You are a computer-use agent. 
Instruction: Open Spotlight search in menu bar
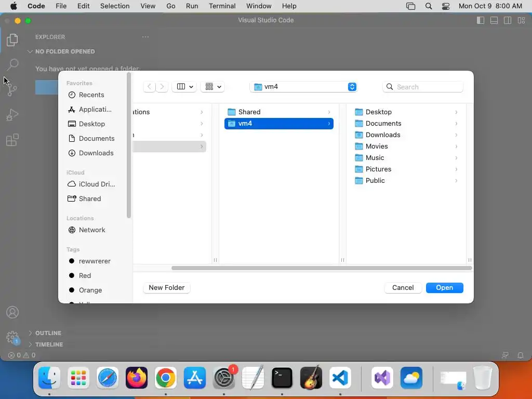point(429,6)
